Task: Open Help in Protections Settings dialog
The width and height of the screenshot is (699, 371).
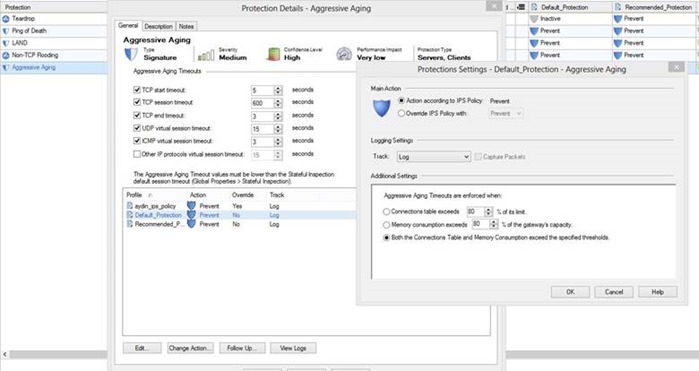Action: coord(658,292)
